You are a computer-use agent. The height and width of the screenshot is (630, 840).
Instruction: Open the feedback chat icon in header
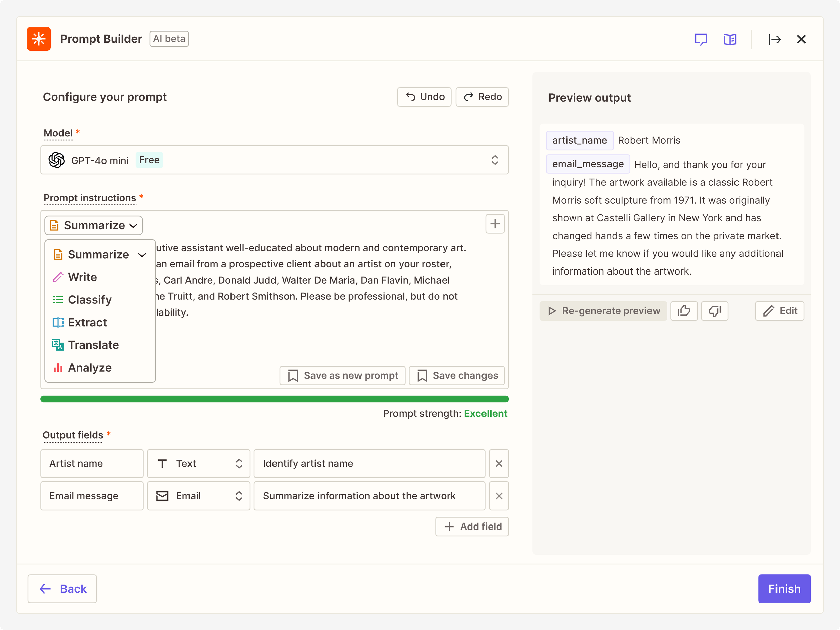coord(701,39)
